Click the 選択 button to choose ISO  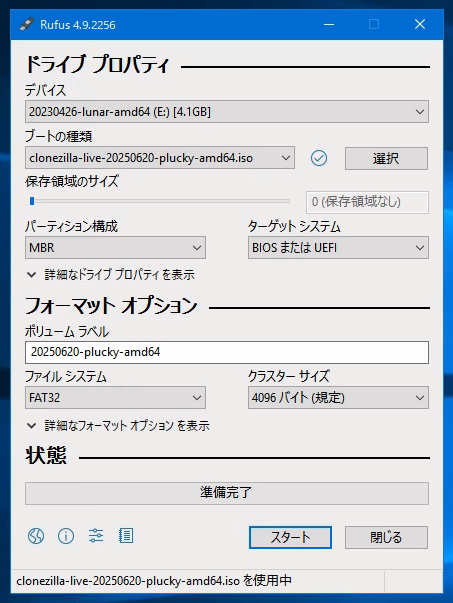click(386, 158)
